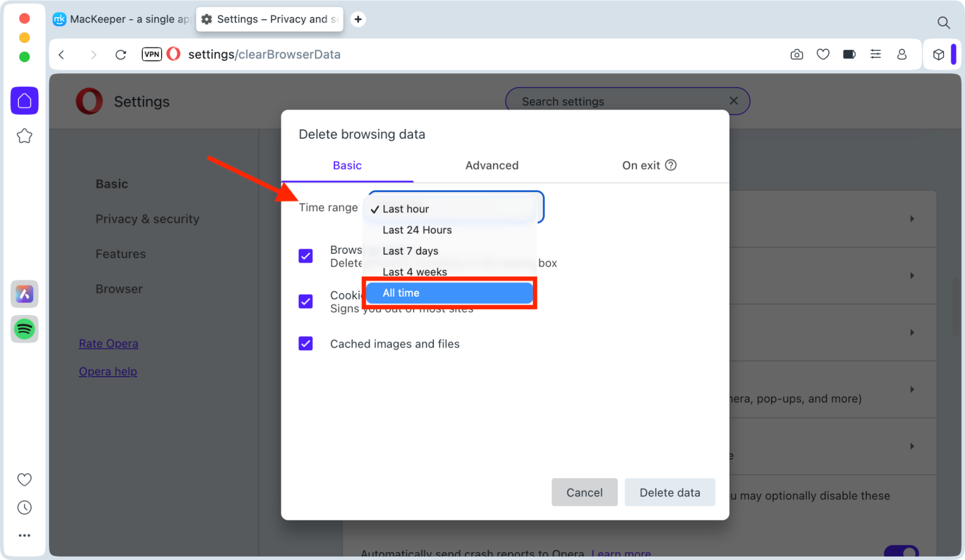Switch to the Advanced tab
The height and width of the screenshot is (560, 965).
[491, 165]
